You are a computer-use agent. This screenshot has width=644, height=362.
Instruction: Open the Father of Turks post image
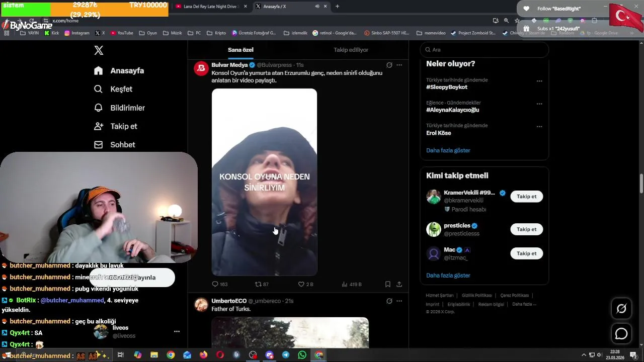click(x=290, y=332)
